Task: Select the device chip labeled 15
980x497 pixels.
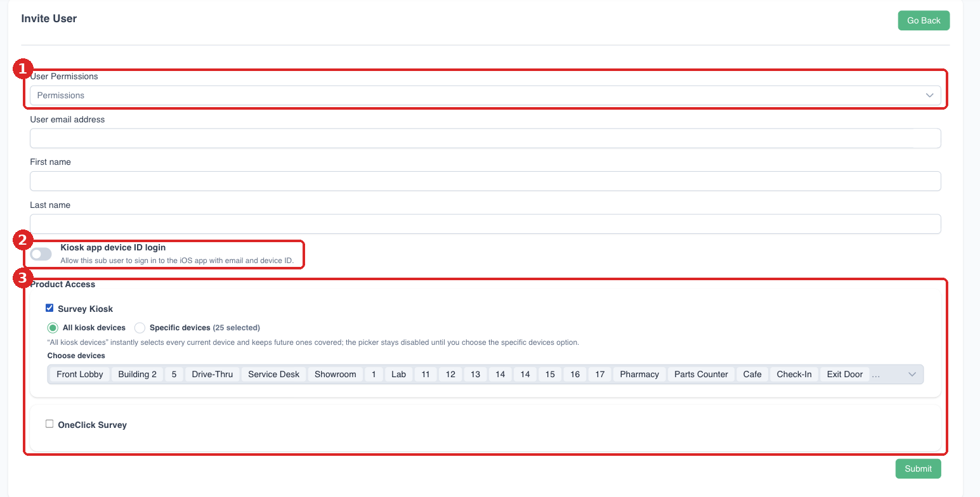Action: pos(550,375)
